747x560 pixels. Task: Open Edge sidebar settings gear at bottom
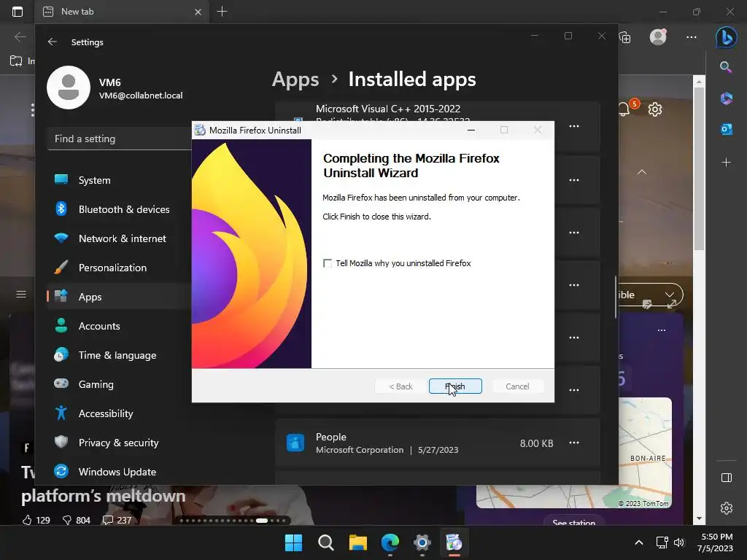click(726, 508)
